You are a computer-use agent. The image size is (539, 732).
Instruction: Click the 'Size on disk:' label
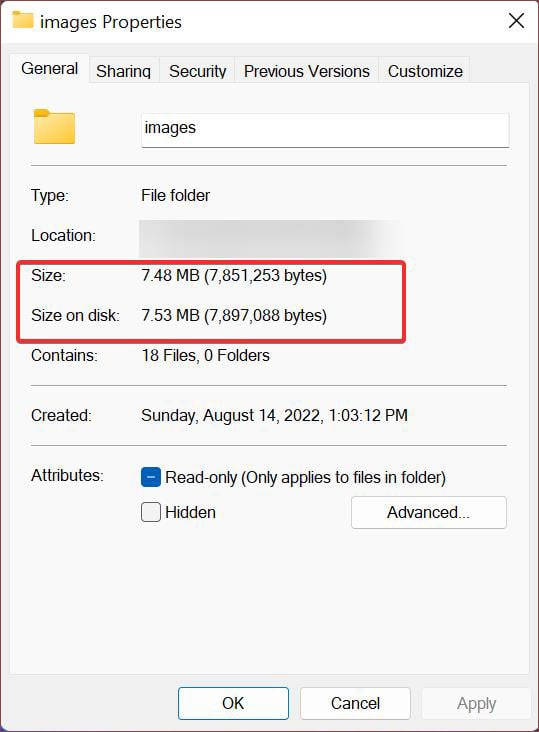point(75,316)
